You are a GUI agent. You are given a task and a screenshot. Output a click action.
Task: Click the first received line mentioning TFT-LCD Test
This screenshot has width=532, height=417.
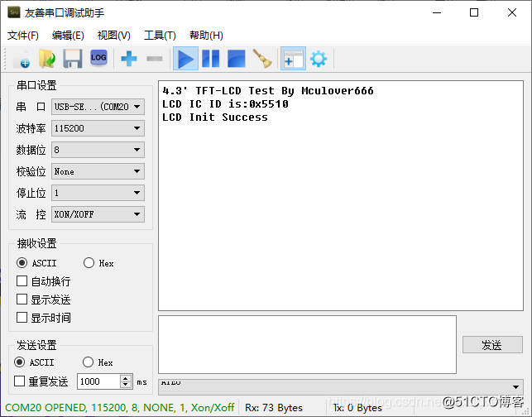click(x=268, y=90)
